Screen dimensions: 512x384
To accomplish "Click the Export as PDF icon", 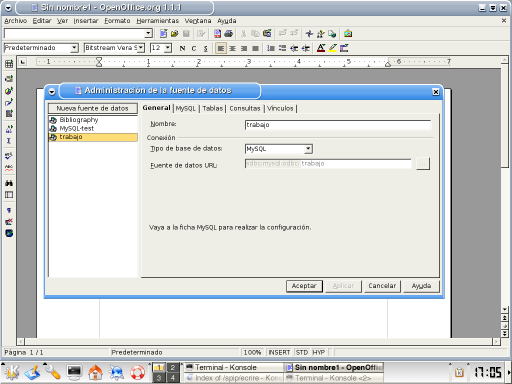I will 217,33.
